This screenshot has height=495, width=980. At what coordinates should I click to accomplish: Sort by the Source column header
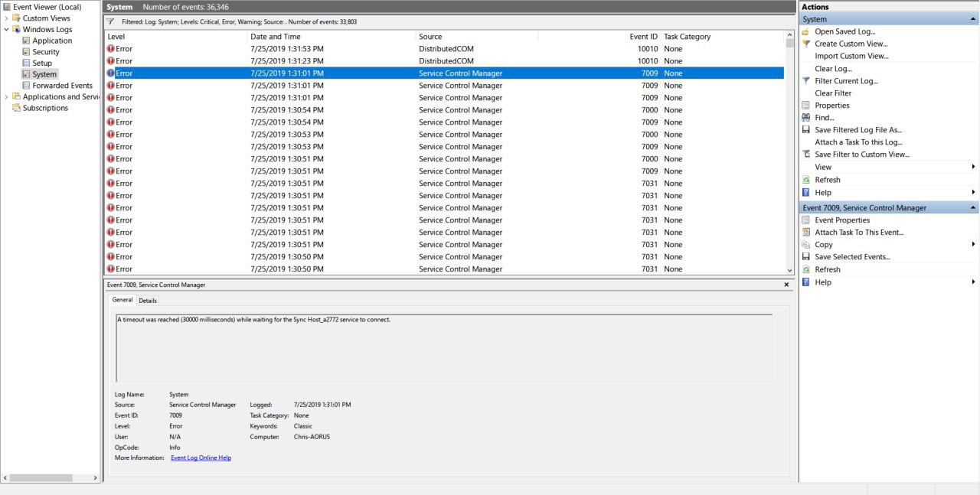point(477,36)
